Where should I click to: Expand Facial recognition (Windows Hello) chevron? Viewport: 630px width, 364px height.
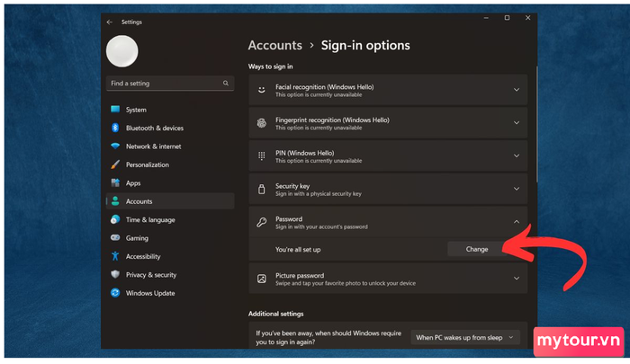(517, 90)
